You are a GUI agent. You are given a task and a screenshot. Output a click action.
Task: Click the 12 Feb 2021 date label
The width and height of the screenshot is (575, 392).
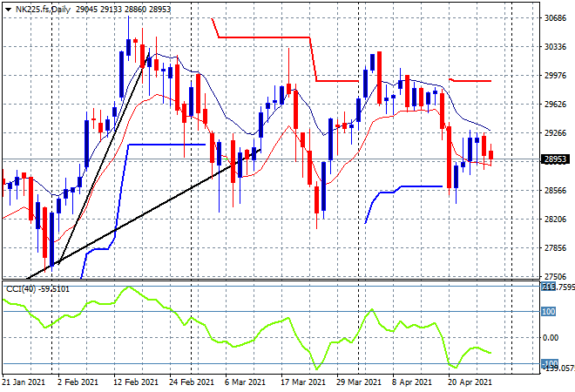tap(136, 382)
